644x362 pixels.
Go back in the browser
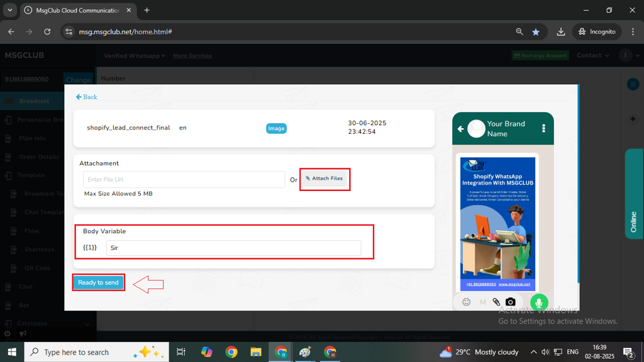click(11, 31)
